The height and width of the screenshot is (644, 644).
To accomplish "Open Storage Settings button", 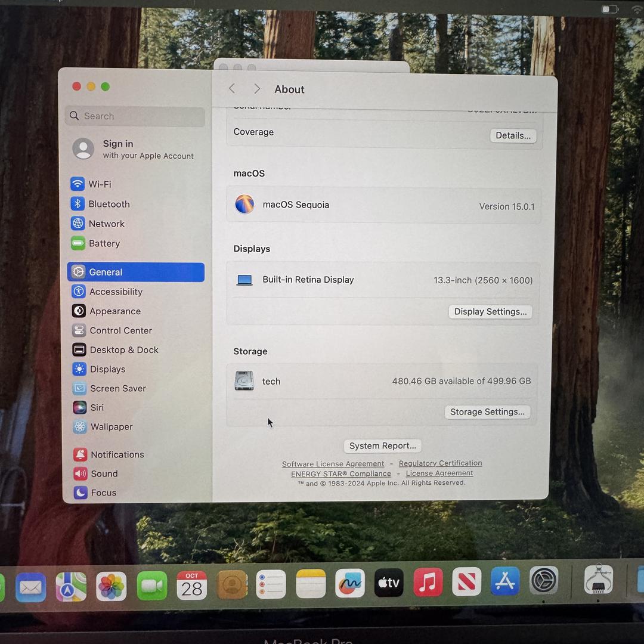I will pyautogui.click(x=488, y=412).
